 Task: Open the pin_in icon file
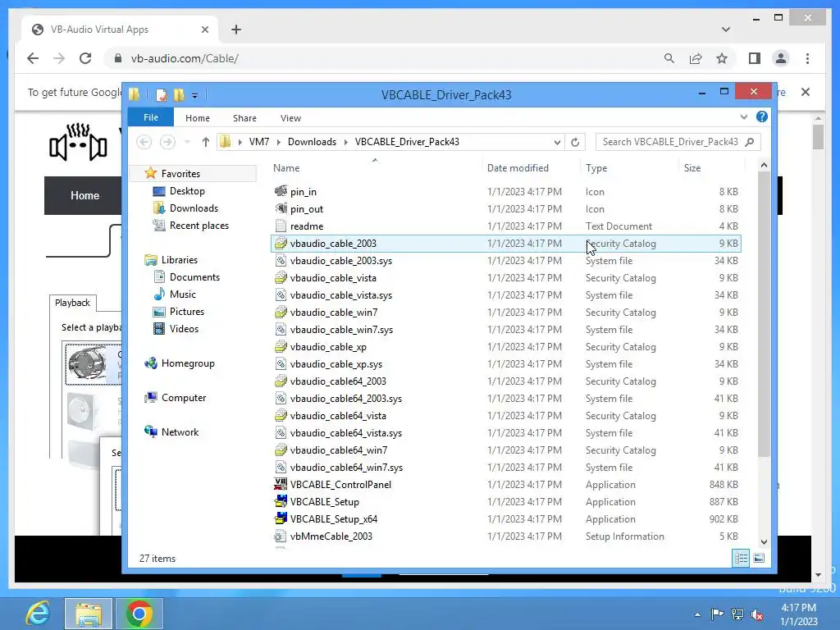tap(304, 192)
